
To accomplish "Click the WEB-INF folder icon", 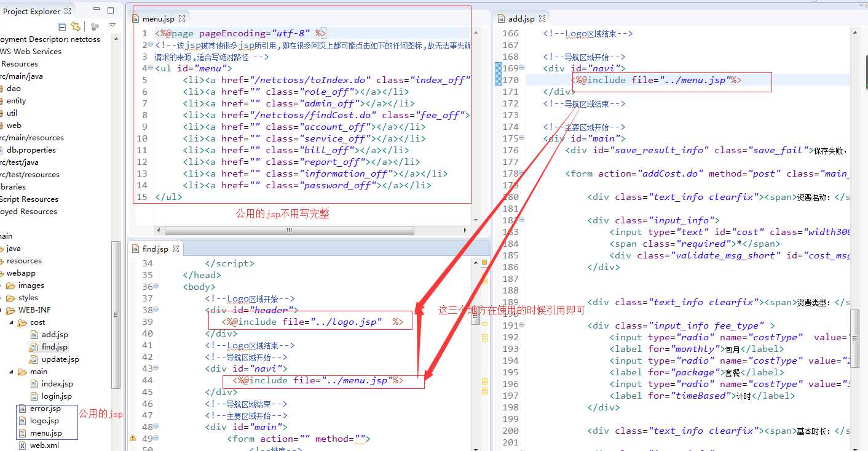I will tap(10, 310).
